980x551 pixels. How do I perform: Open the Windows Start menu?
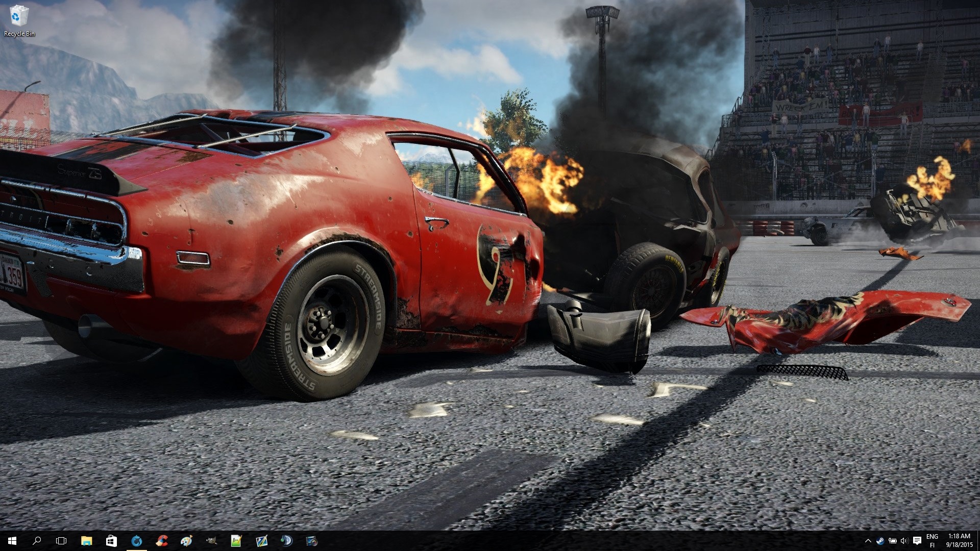click(x=12, y=541)
